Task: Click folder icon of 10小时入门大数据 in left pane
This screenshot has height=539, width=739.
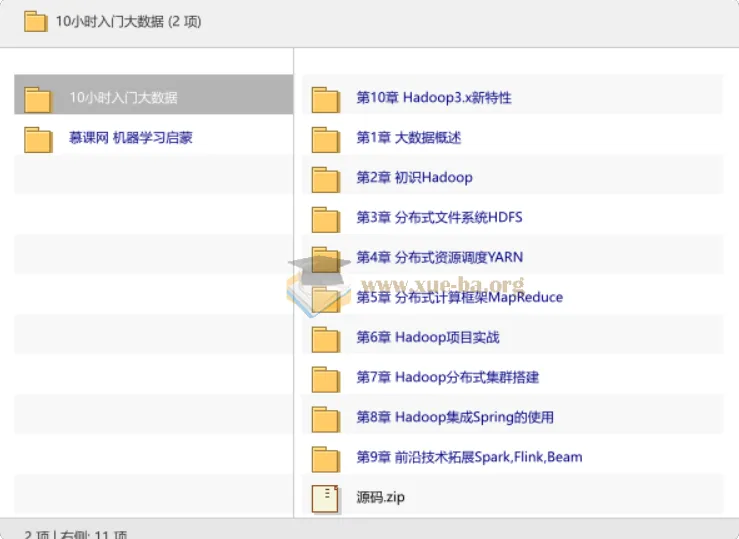Action: point(38,100)
